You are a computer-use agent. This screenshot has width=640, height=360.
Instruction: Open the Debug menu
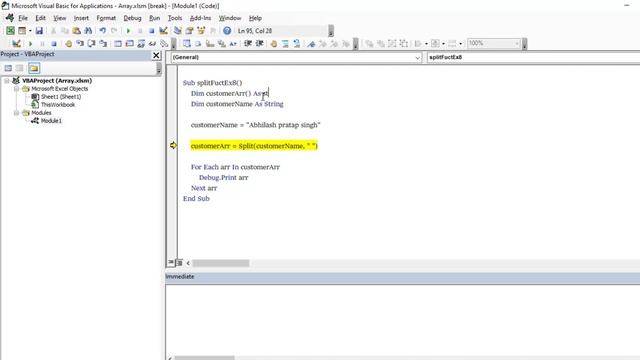[132, 18]
